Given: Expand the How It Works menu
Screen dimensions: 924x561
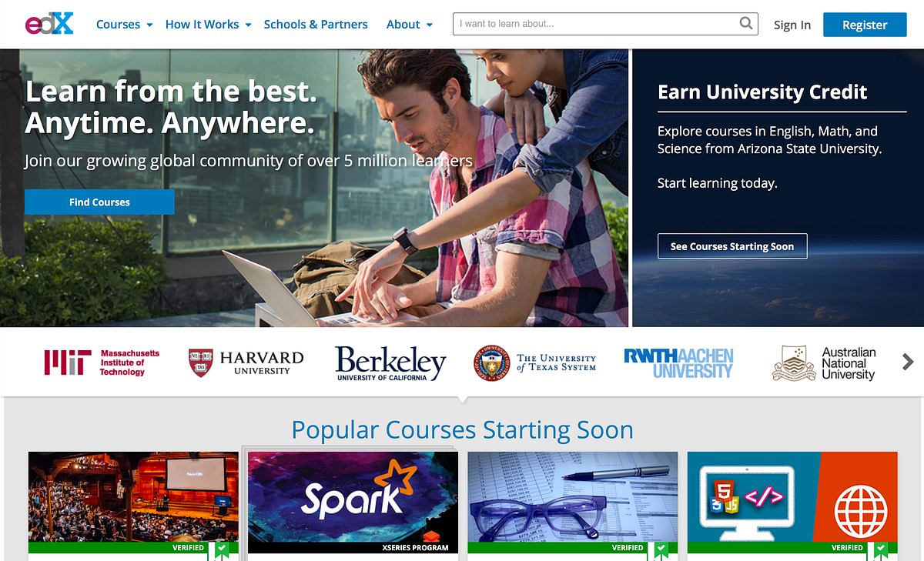Looking at the screenshot, I should (x=209, y=25).
